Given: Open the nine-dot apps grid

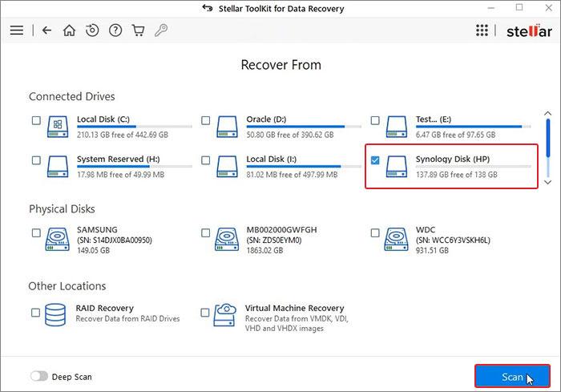Looking at the screenshot, I should pyautogui.click(x=482, y=30).
